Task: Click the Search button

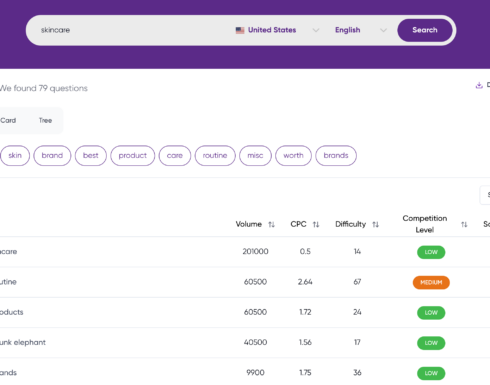Action: (x=425, y=30)
